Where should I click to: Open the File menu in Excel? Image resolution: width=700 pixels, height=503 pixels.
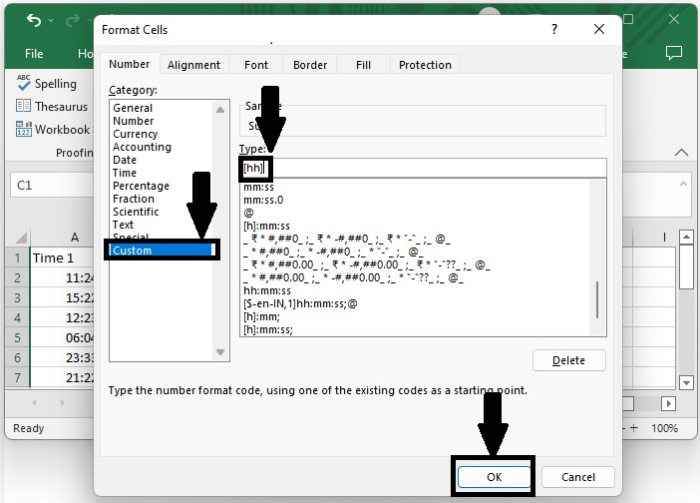(x=34, y=54)
